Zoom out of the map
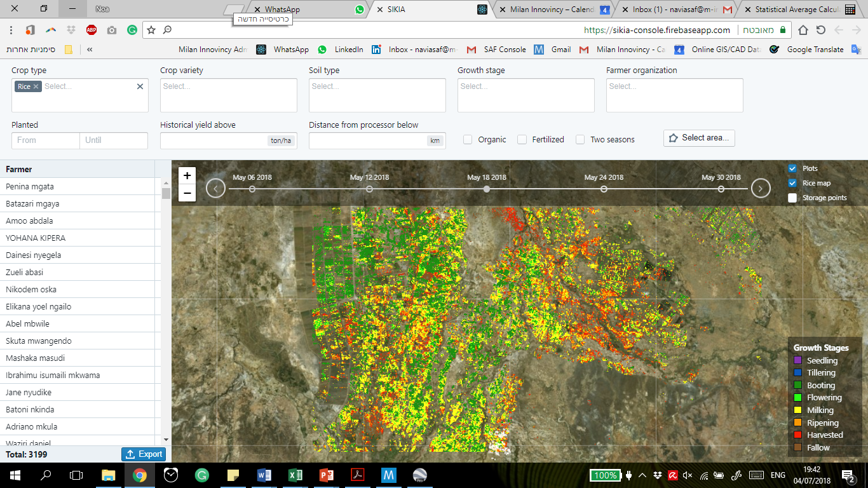The width and height of the screenshot is (868, 488). [187, 193]
